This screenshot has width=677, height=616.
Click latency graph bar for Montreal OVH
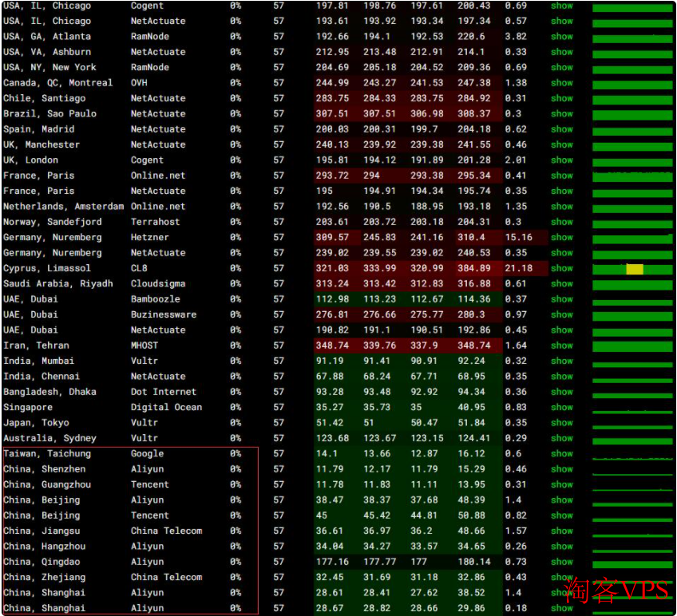(632, 84)
